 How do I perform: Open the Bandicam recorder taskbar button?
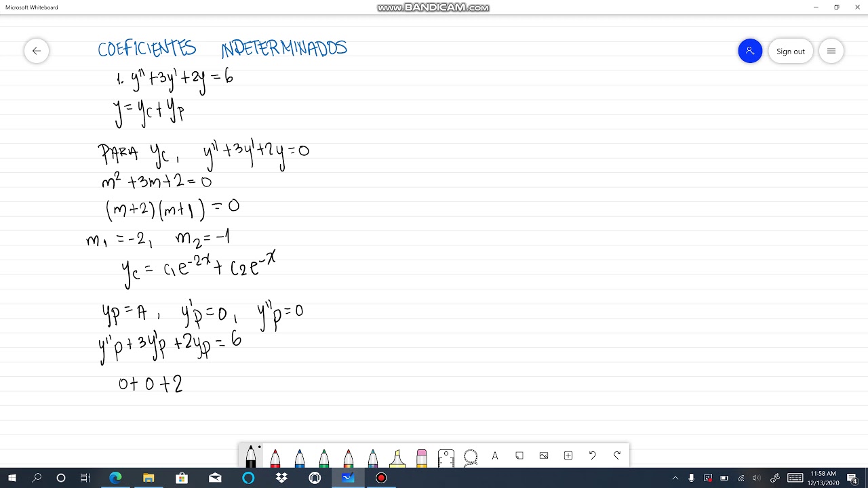(381, 478)
